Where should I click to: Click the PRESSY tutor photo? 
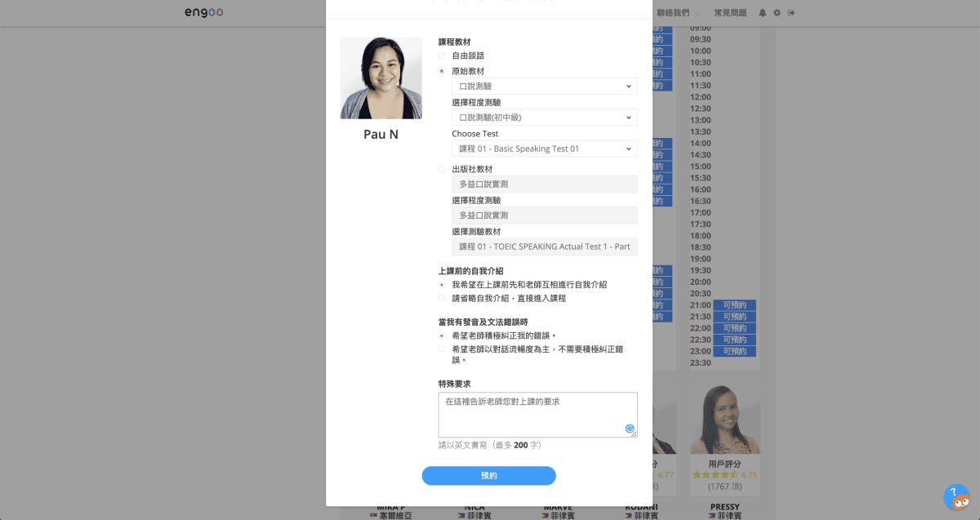725,419
